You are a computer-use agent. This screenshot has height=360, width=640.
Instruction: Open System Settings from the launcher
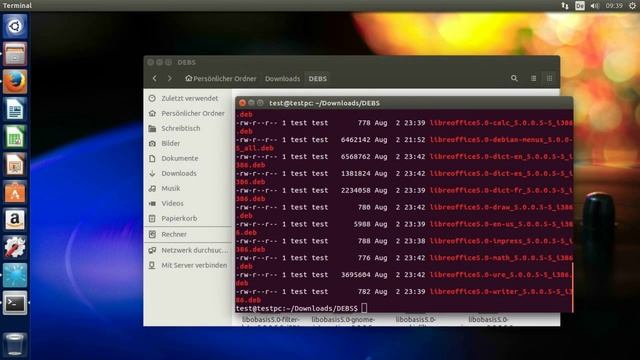pyautogui.click(x=15, y=248)
